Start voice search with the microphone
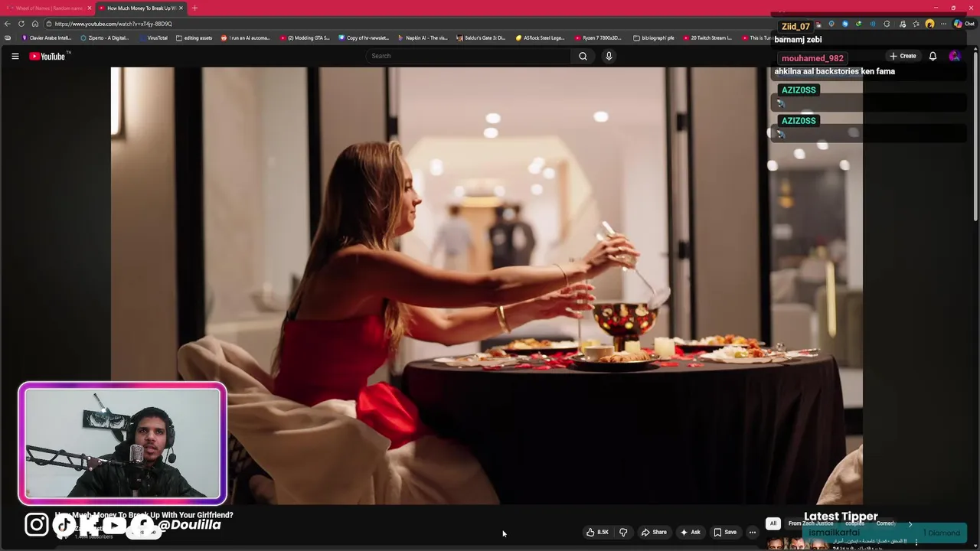The image size is (980, 551). [609, 56]
